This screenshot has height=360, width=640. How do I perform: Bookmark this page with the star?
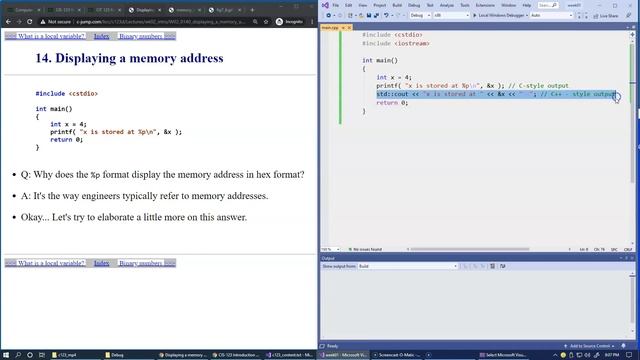[266, 22]
